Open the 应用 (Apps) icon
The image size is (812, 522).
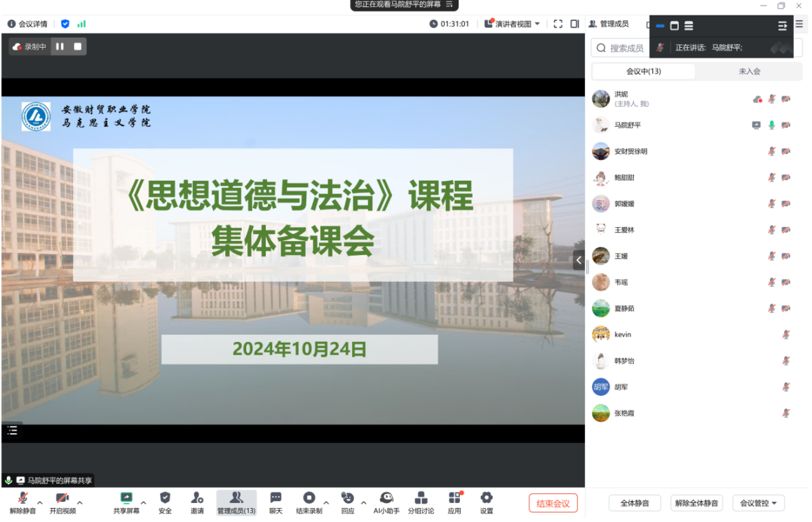coord(454,498)
